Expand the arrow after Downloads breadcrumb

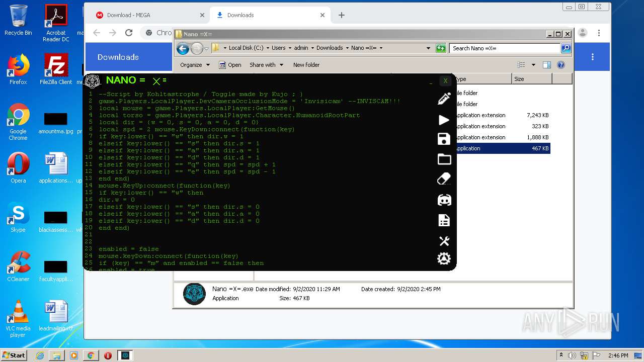coord(347,48)
